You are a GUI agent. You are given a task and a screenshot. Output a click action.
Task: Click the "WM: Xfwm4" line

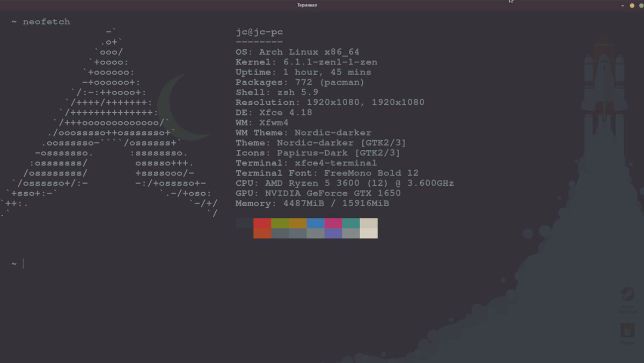(262, 123)
